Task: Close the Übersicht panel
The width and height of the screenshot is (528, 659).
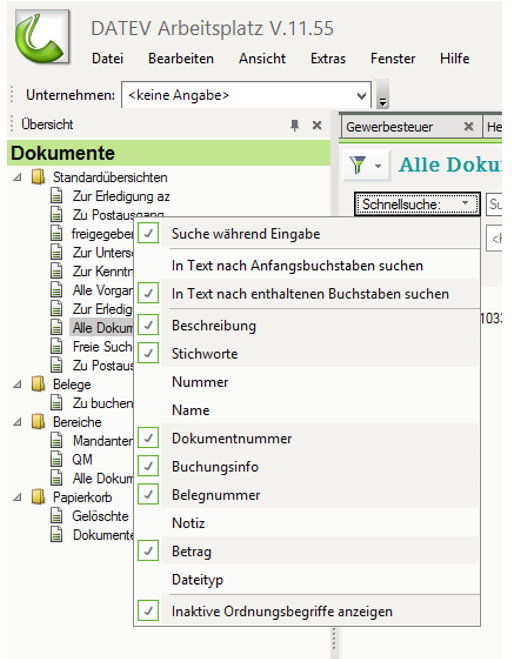Action: (317, 125)
